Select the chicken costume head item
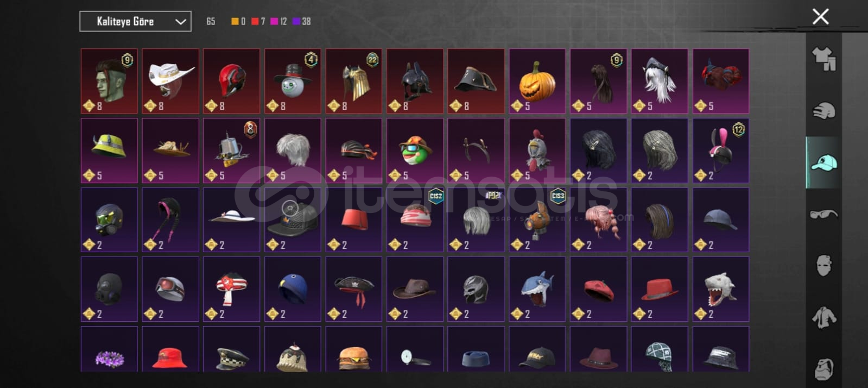This screenshot has width=868, height=388. (x=537, y=151)
